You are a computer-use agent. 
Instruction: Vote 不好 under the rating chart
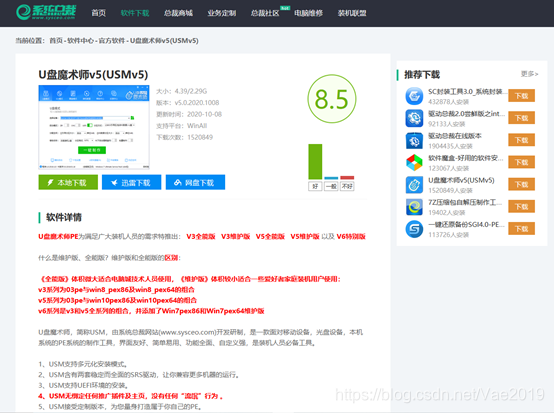tap(347, 186)
